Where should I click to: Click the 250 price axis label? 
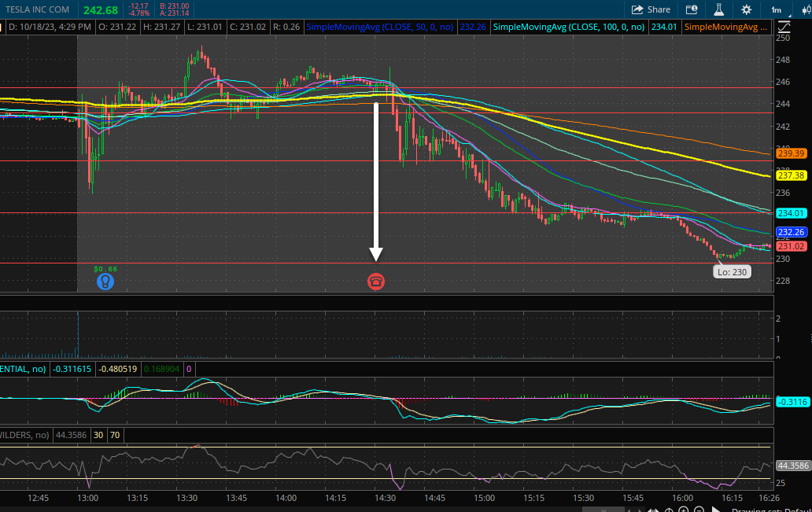coord(783,38)
